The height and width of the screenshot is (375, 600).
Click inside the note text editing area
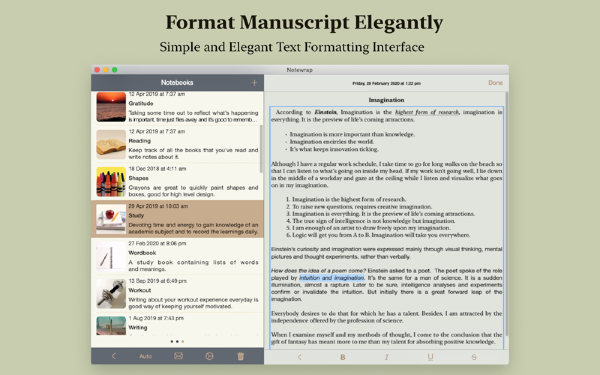click(386, 228)
